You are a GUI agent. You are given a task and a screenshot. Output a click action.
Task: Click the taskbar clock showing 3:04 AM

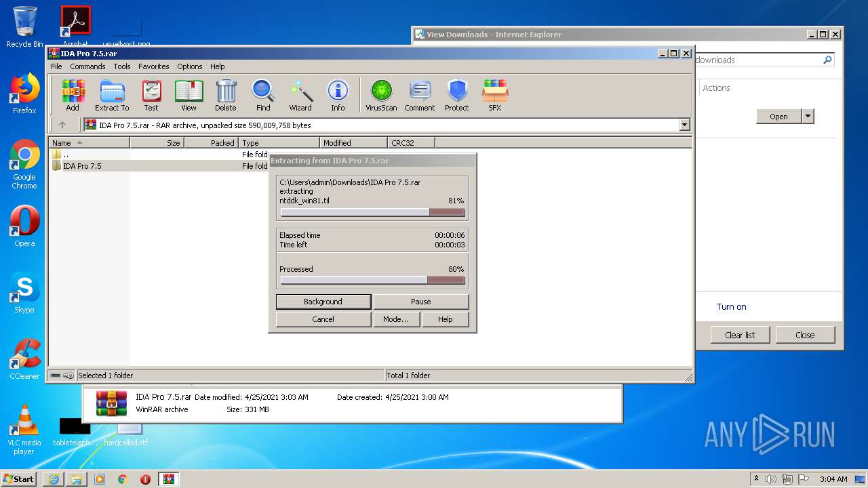coord(833,479)
